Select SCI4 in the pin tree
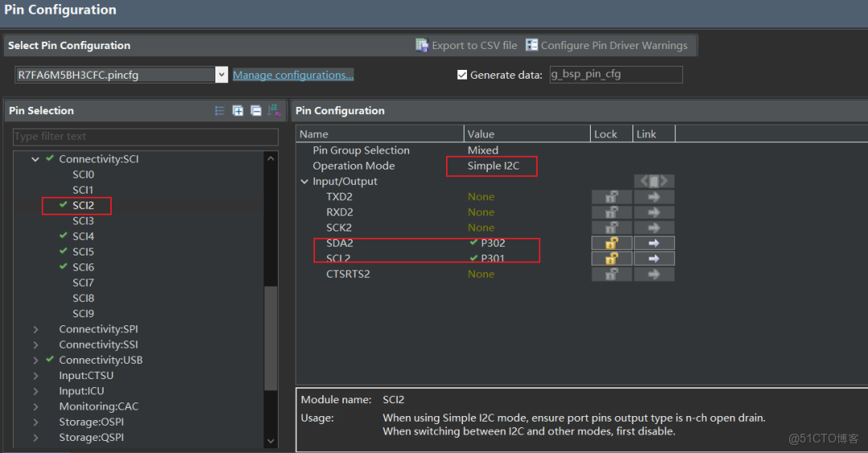Image resolution: width=868 pixels, height=453 pixels. click(83, 237)
